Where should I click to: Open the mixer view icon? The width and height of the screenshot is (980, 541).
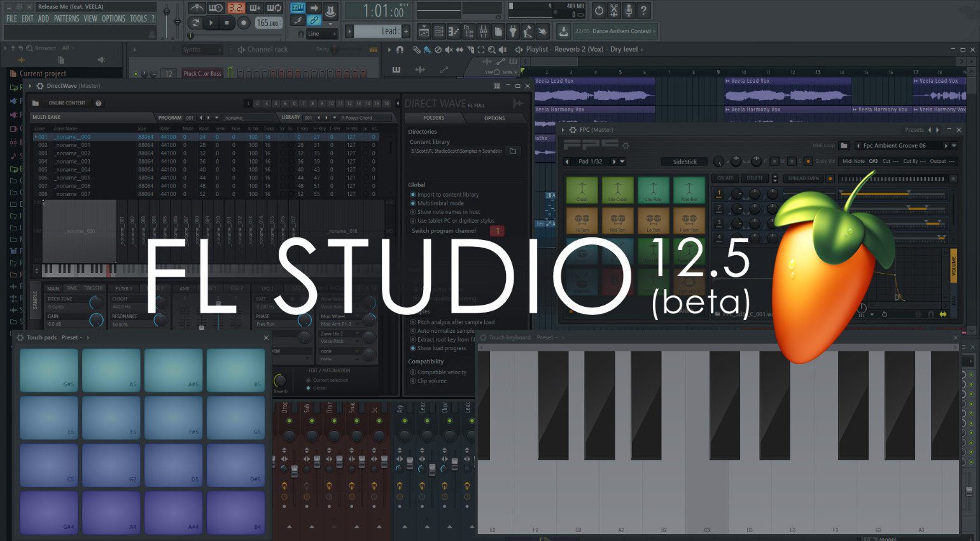tap(483, 31)
